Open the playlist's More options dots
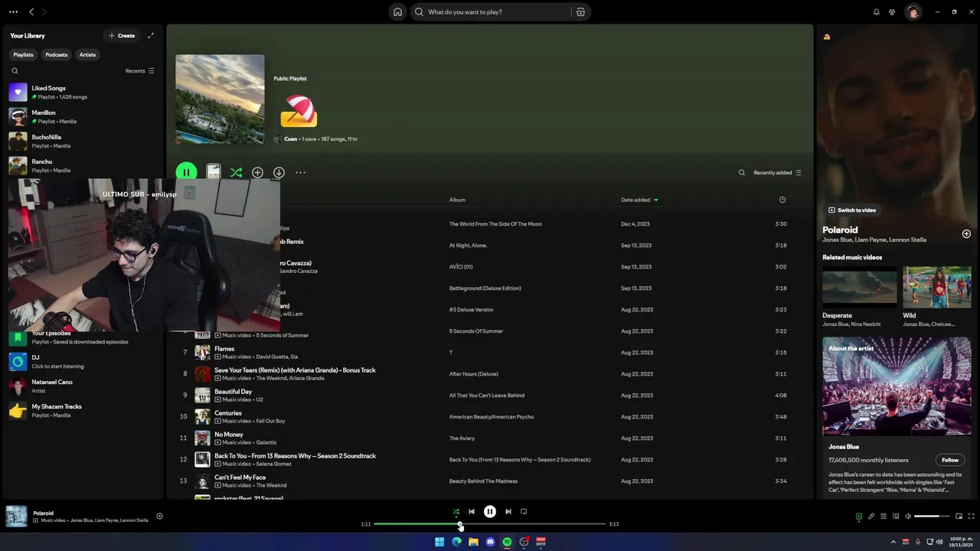The width and height of the screenshot is (980, 551). 300,173
